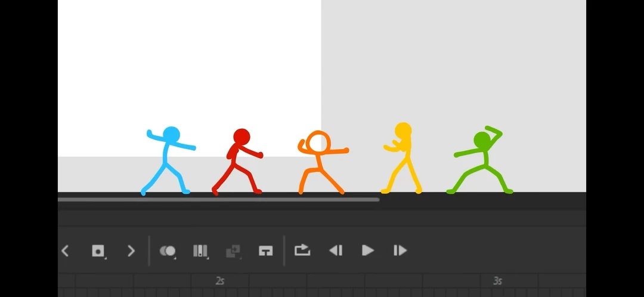Enable Edit Multiple Frames icon

[200, 250]
